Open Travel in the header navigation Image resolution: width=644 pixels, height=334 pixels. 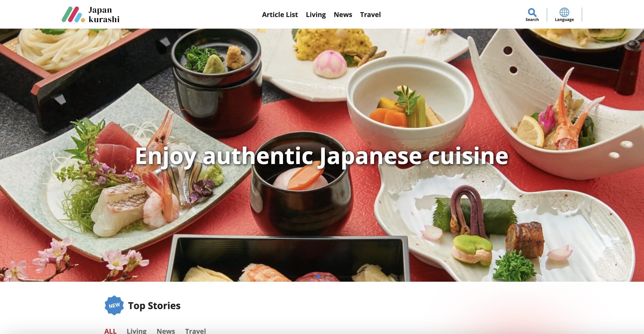pos(370,15)
